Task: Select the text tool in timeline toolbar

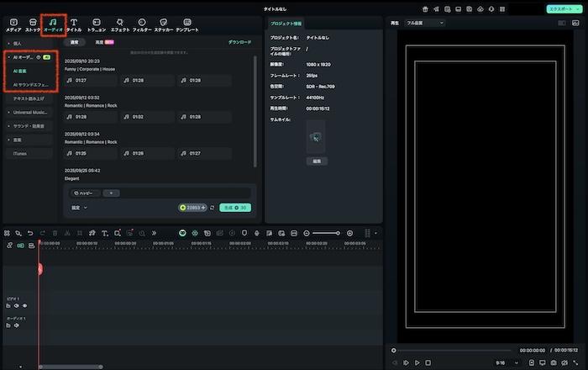Action: pos(104,233)
